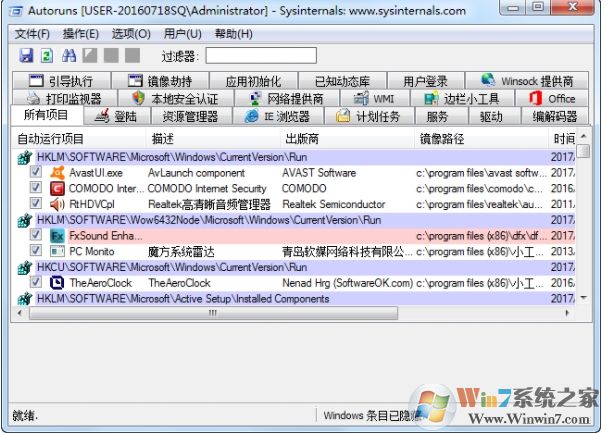
Task: Select the WMI tab
Action: point(374,98)
